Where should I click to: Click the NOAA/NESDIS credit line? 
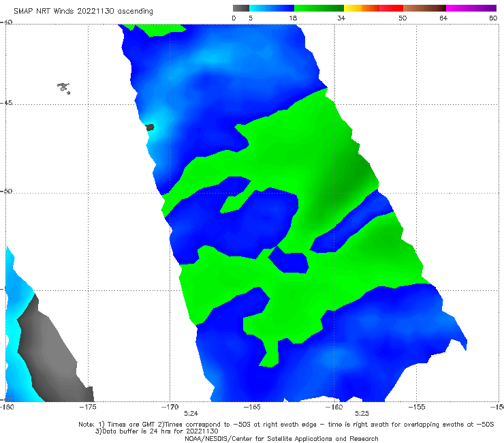281,438
